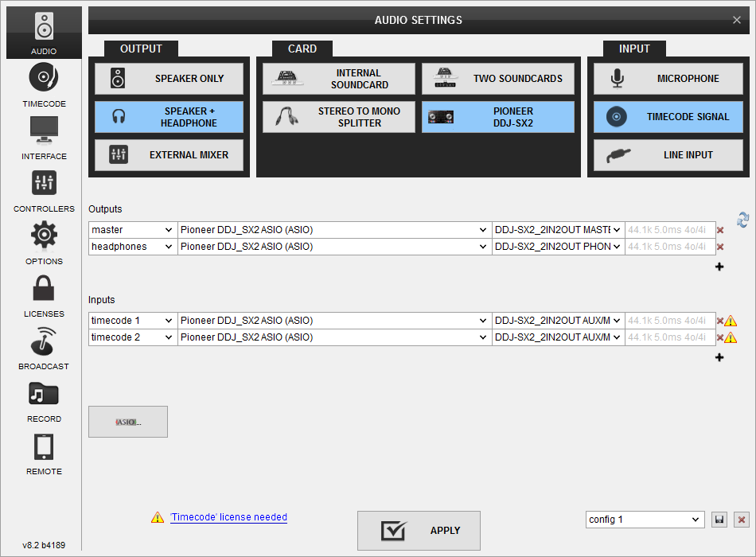756x557 pixels.
Task: Open the ASIO control panel button
Action: (128, 422)
